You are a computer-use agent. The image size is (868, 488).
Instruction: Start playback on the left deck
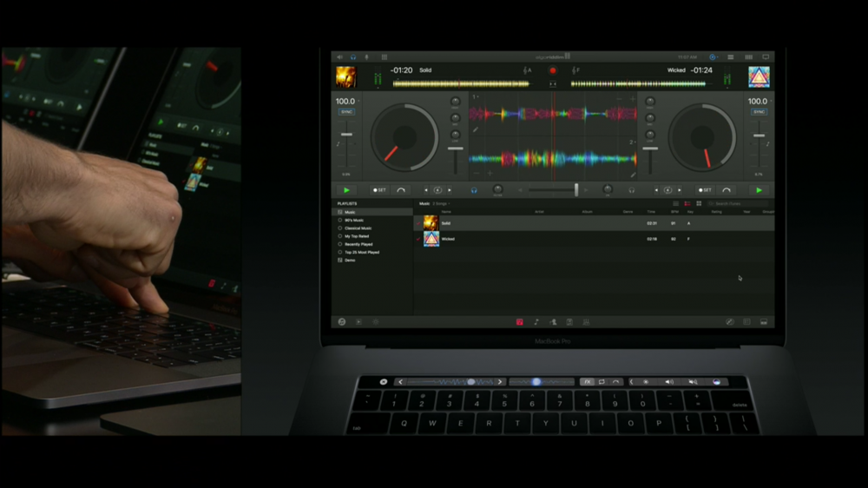tap(346, 190)
